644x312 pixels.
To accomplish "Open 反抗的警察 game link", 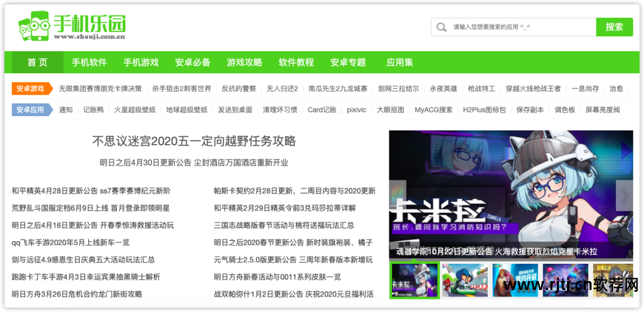I will (x=239, y=89).
